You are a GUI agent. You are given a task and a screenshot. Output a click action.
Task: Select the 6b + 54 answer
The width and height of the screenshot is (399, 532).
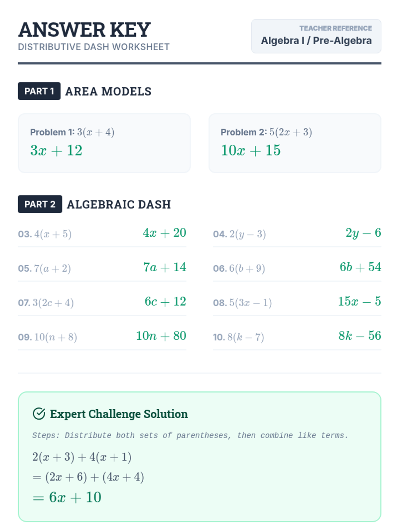click(360, 267)
